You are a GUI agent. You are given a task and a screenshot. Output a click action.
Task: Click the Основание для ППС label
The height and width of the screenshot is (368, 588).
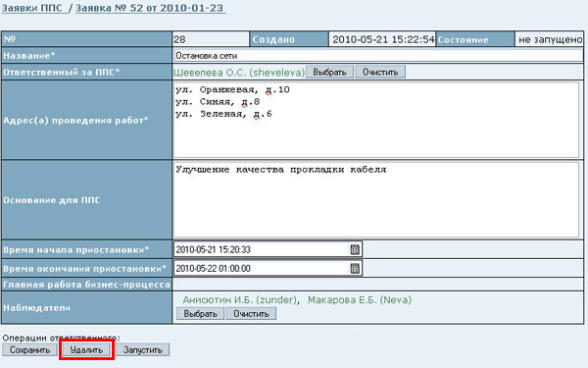click(x=52, y=200)
